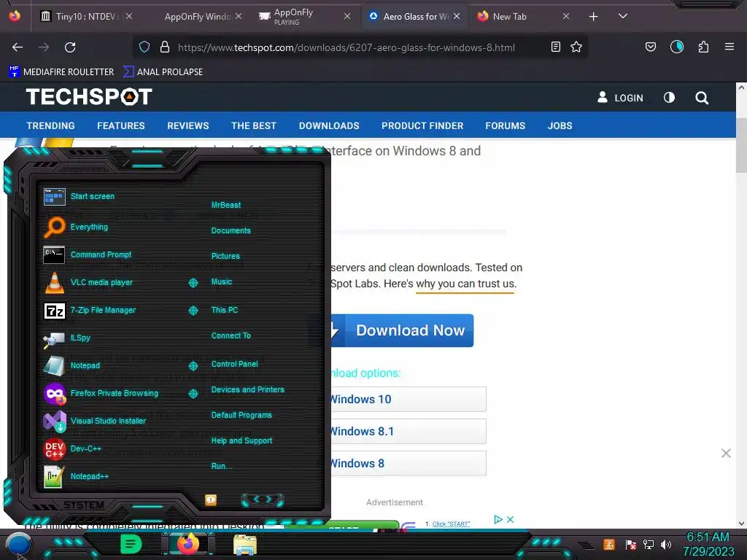Open Action Center flag tray icon

[x=631, y=544]
